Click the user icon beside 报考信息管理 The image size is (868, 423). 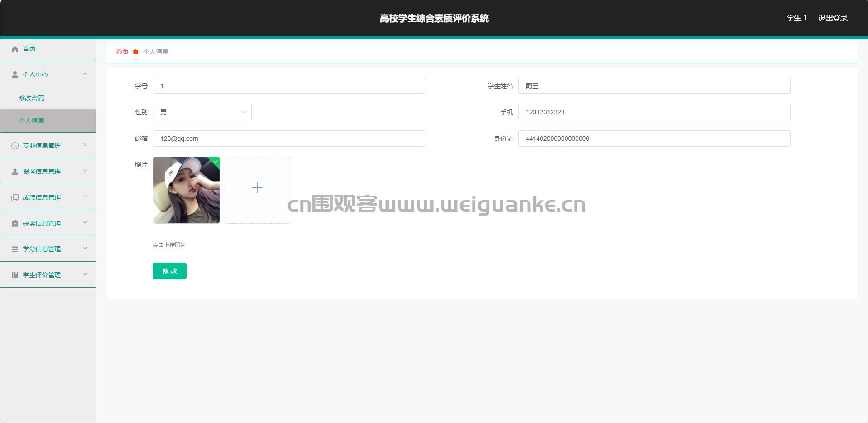coord(15,172)
